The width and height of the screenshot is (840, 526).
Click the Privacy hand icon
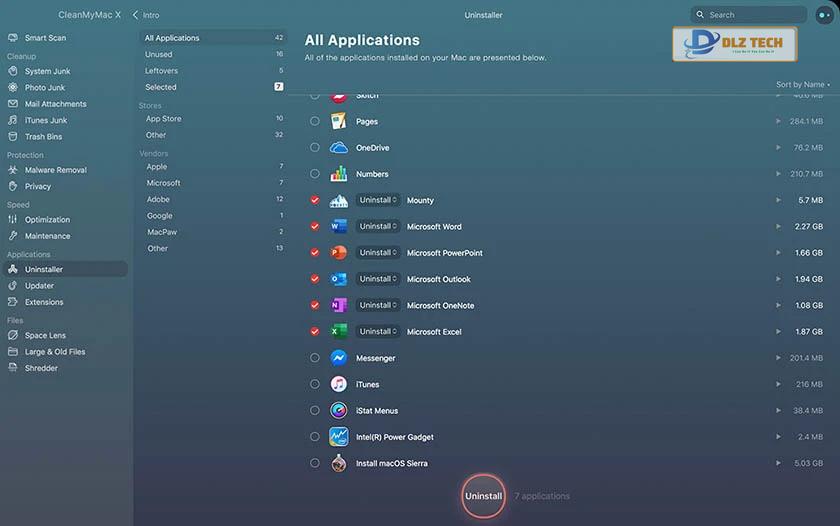pyautogui.click(x=13, y=186)
